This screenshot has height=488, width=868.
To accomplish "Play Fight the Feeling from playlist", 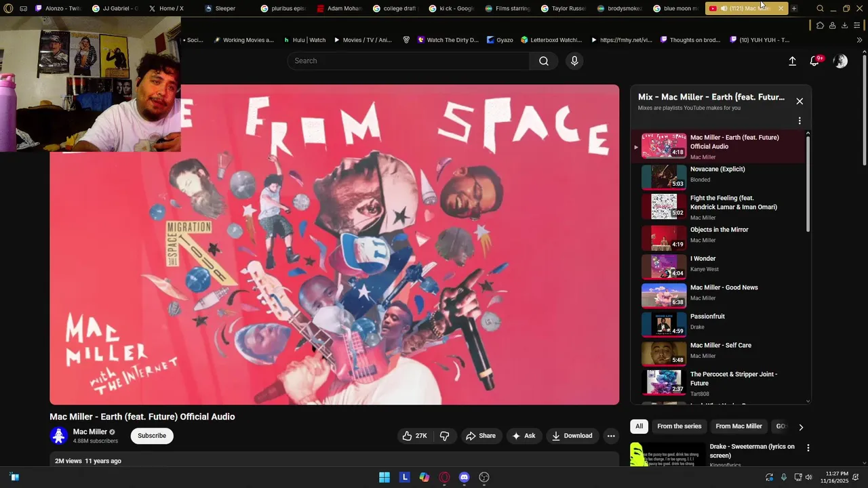I will click(719, 207).
